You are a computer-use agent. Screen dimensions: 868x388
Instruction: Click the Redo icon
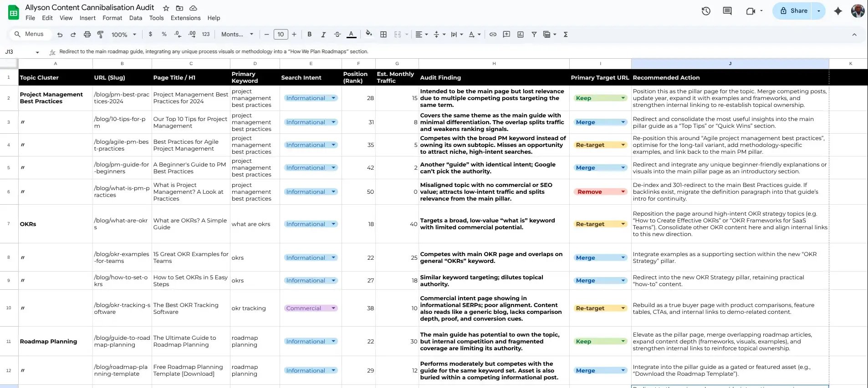click(x=73, y=35)
